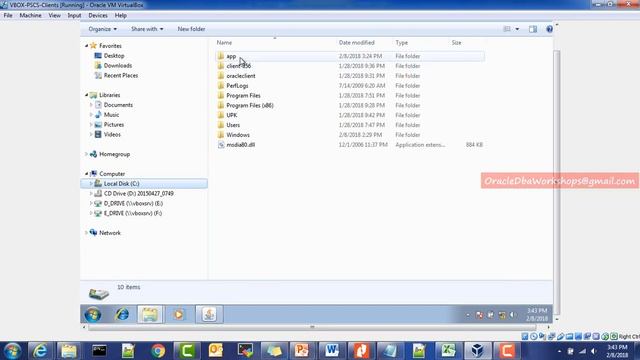Open the oracleclient folder
640x360 pixels.
[x=240, y=76]
